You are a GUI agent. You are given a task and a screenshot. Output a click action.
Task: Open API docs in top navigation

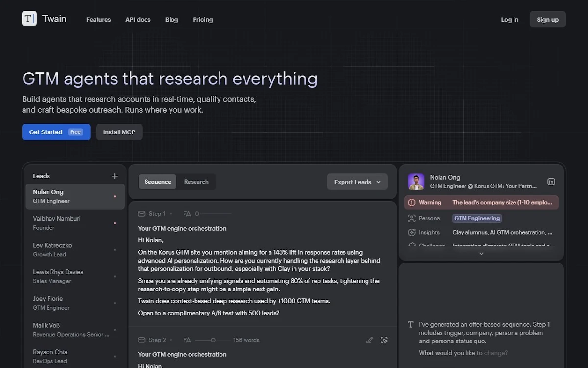(x=138, y=20)
